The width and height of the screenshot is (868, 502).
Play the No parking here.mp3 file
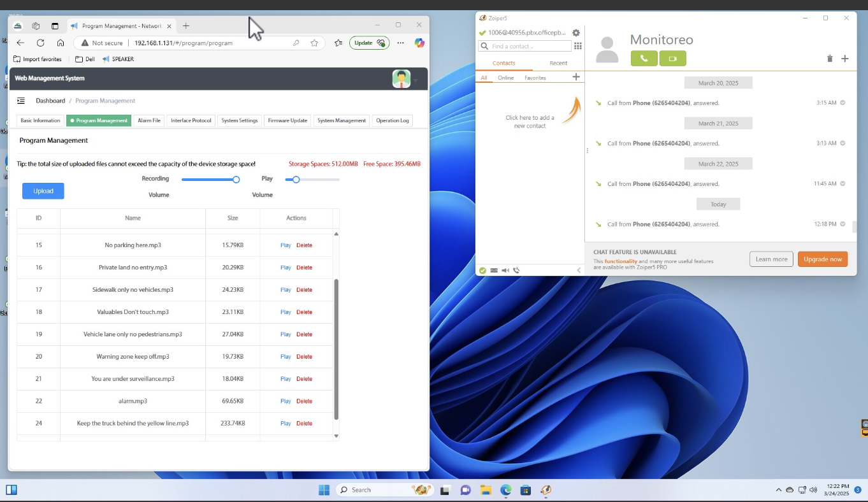click(x=286, y=245)
